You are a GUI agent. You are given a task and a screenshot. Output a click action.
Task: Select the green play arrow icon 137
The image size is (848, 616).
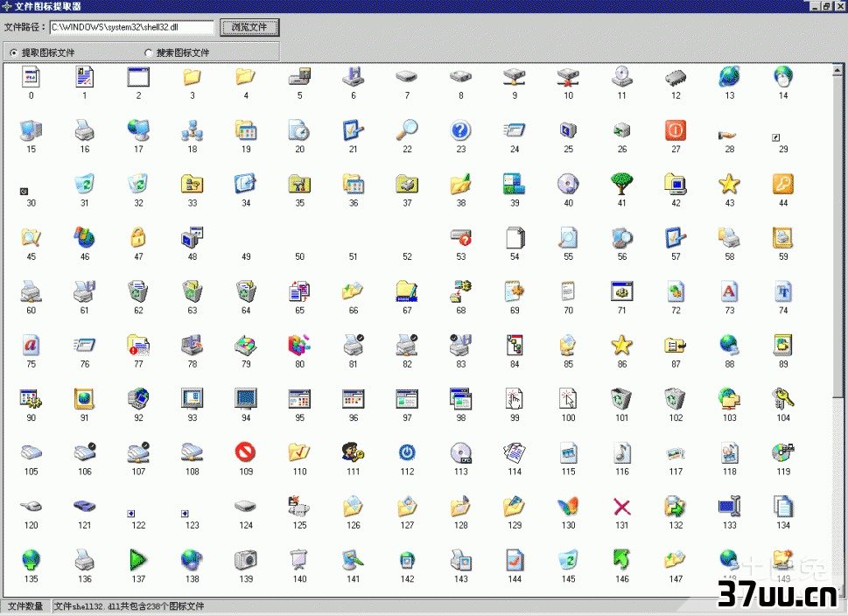click(138, 560)
